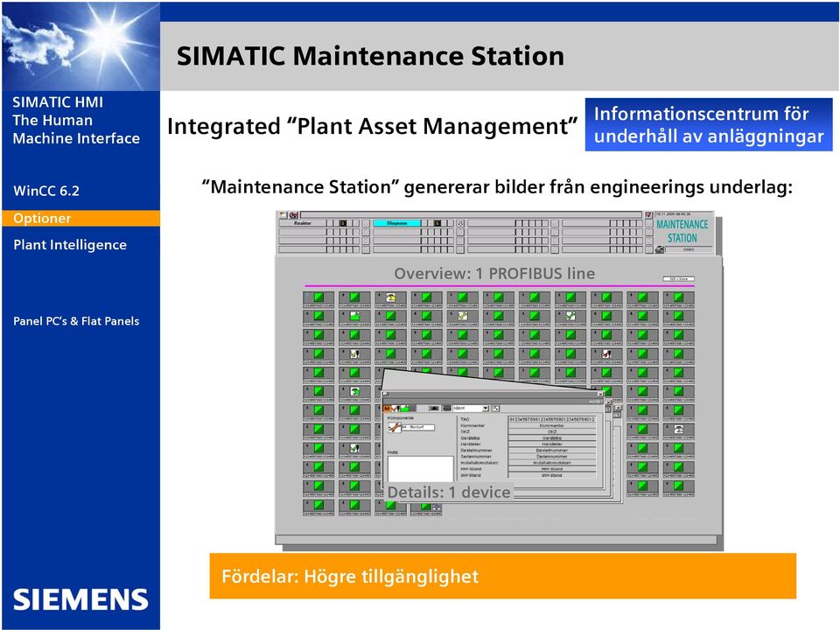The image size is (840, 630).
Task: Click 'SIMATIC Maintenance Station' title text
Action: pos(370,56)
